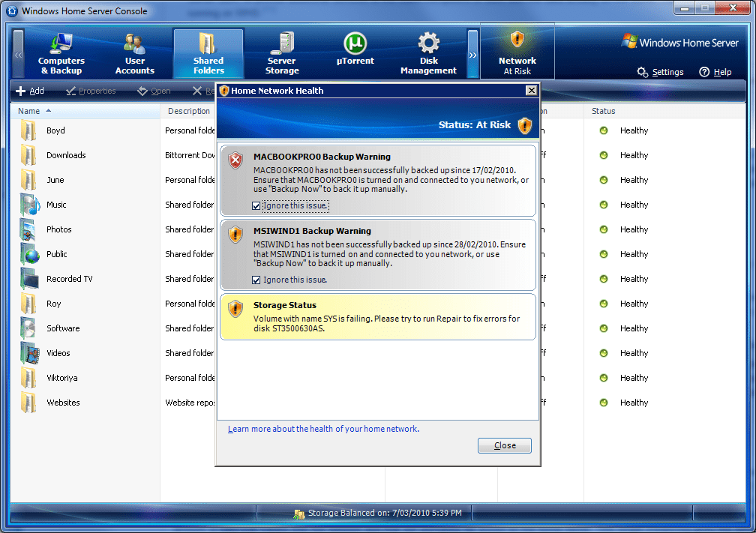Click Storage Balanced on status bar text

(385, 513)
